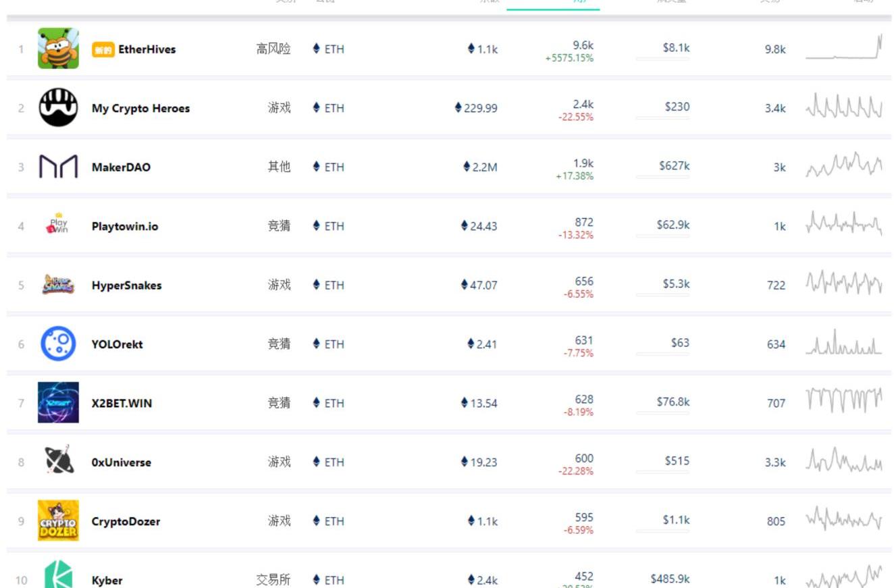
Task: View the EtherHives activity sparkline chart
Action: 843,47
